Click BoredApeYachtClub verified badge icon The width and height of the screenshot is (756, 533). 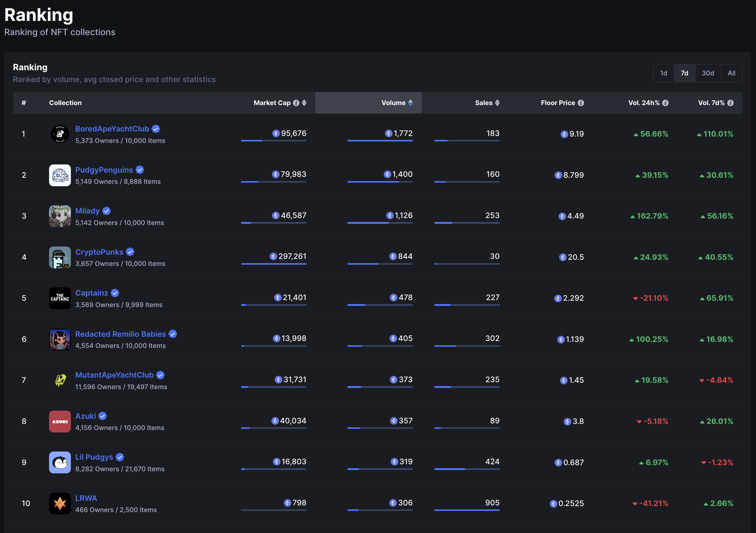coord(156,129)
